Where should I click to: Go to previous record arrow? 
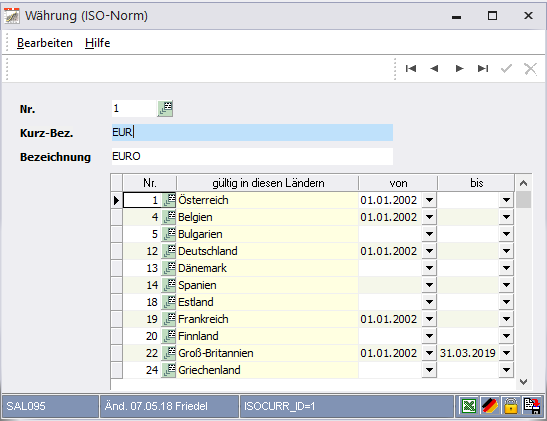[x=434, y=68]
